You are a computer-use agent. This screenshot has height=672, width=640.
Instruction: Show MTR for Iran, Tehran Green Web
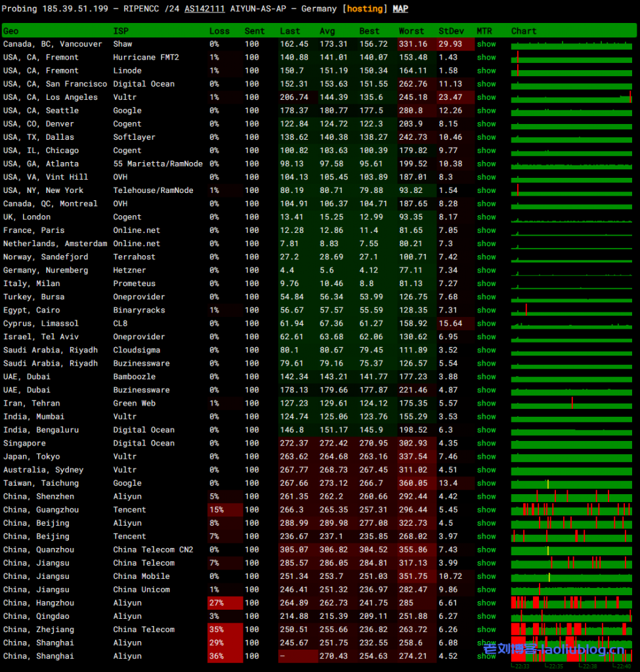tap(486, 403)
